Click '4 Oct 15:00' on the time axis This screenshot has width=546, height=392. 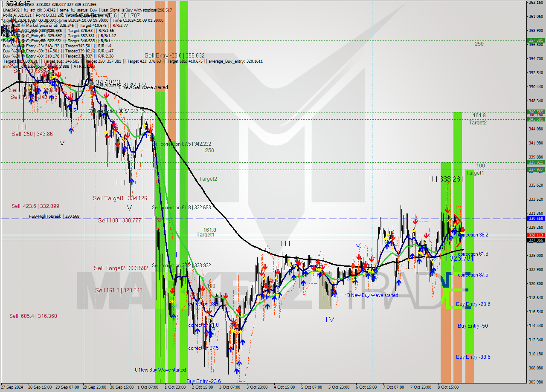click(285, 387)
